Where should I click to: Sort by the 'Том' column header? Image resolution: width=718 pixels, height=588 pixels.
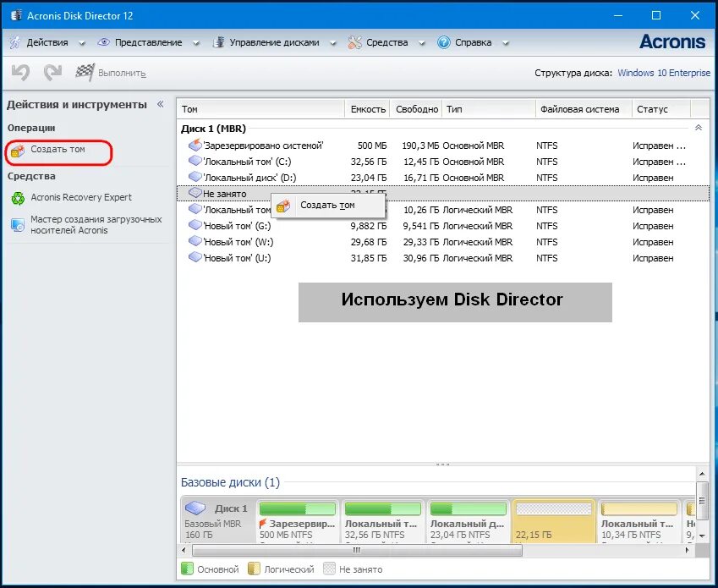(x=261, y=109)
